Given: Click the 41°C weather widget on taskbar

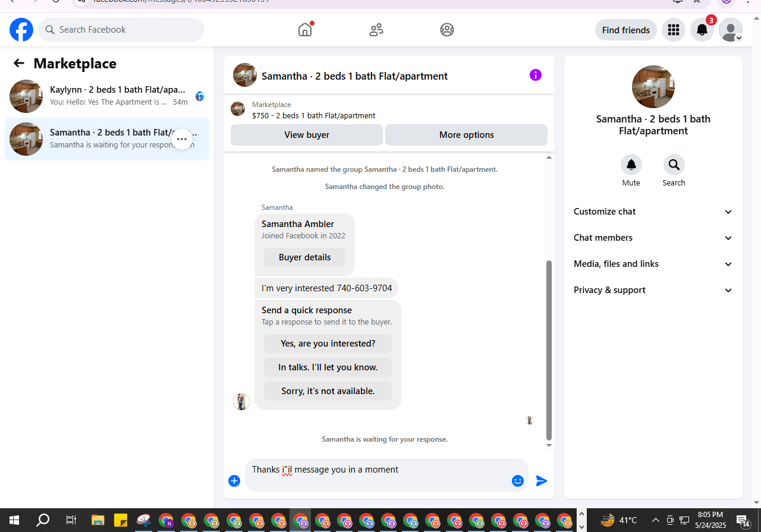Looking at the screenshot, I should coord(619,520).
